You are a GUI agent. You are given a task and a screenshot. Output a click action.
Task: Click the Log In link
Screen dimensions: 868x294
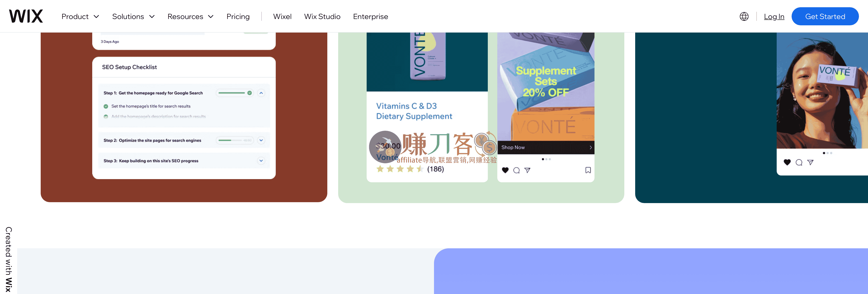click(x=774, y=17)
